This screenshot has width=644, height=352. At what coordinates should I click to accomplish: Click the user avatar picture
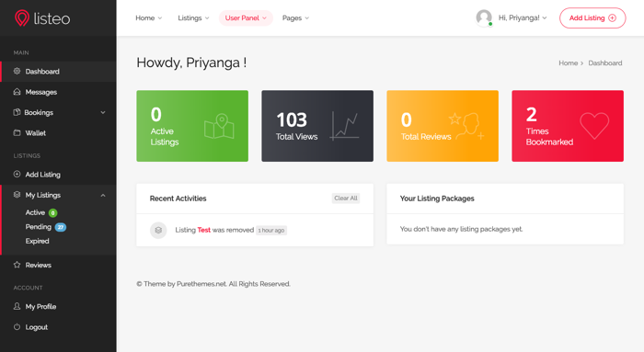[x=484, y=17]
